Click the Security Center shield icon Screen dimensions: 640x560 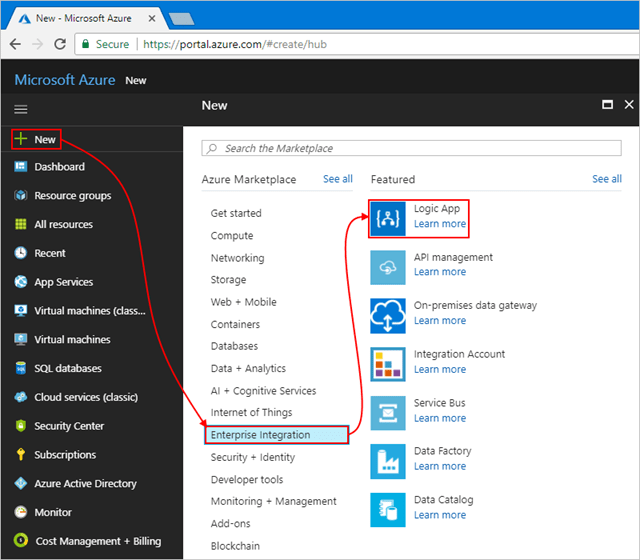pyautogui.click(x=20, y=426)
